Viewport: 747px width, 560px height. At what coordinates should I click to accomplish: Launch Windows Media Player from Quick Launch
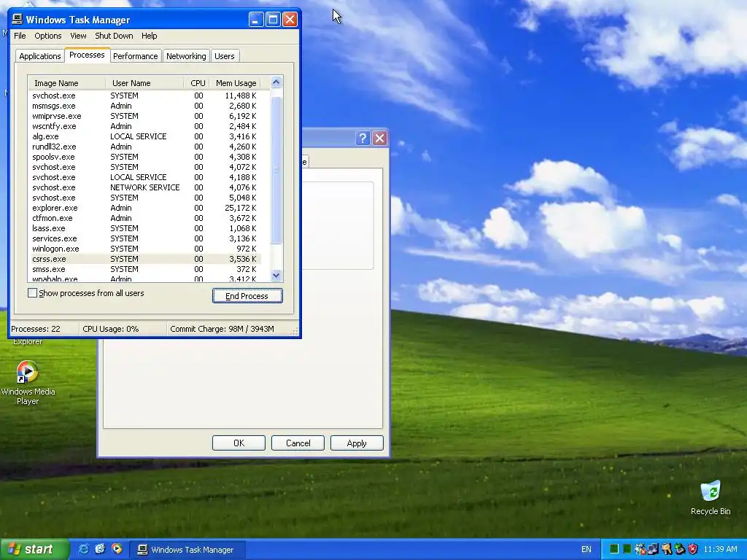(x=117, y=549)
